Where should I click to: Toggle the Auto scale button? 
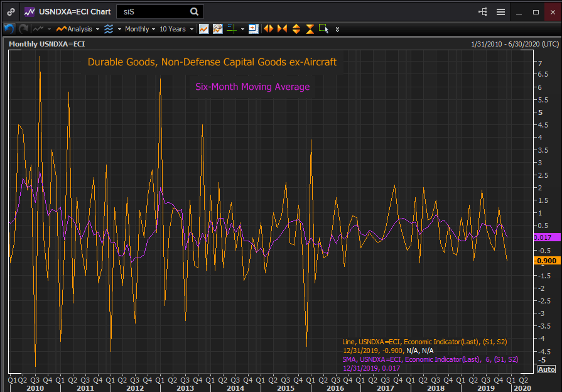coord(546,369)
